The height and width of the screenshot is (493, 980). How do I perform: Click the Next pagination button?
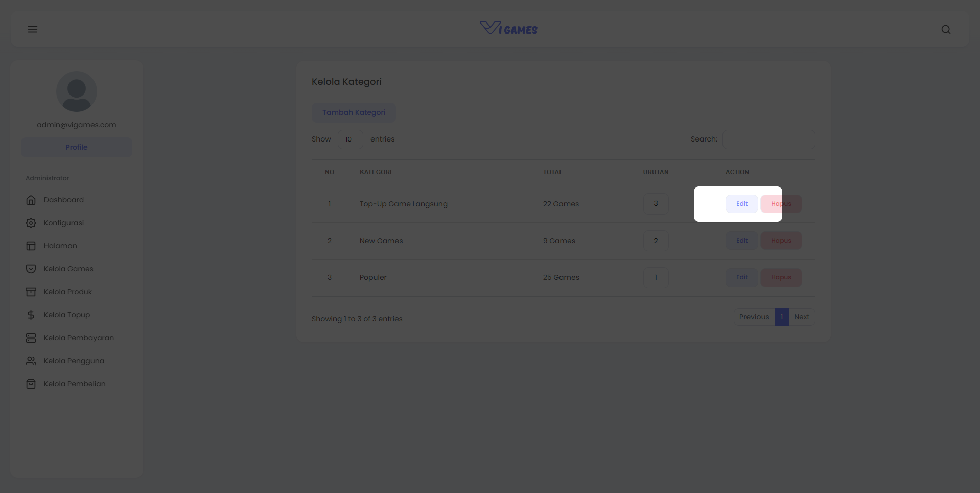click(x=802, y=317)
